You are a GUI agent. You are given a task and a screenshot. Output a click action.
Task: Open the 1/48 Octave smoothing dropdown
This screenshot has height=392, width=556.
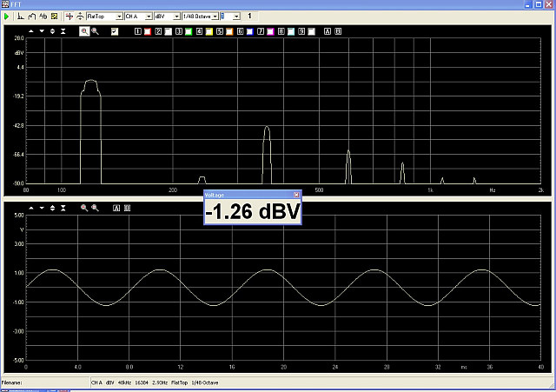214,17
